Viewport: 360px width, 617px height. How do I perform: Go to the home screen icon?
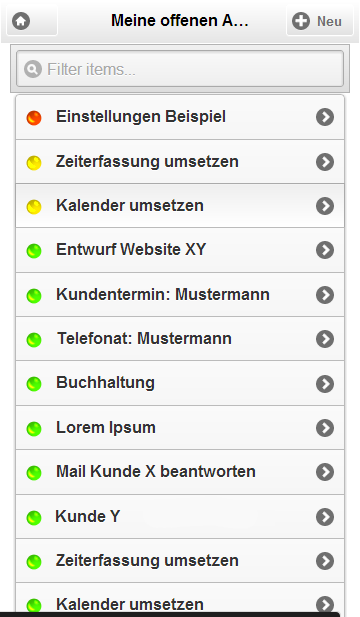tap(21, 21)
